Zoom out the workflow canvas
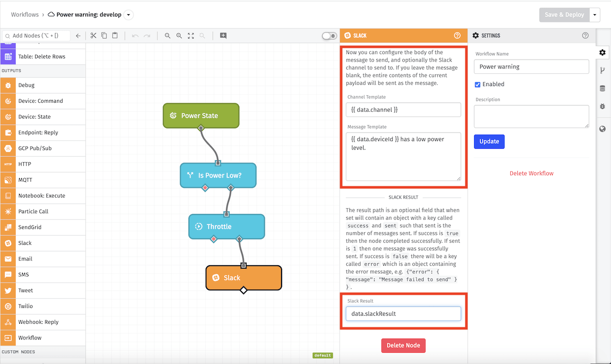The height and width of the screenshot is (364, 611). pos(168,36)
